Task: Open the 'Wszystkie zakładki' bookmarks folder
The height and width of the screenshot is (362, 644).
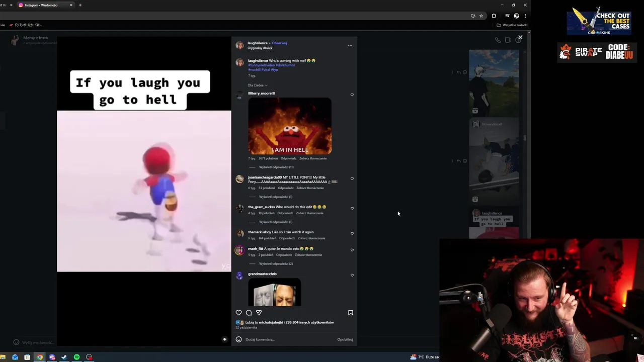Action: (x=512, y=25)
